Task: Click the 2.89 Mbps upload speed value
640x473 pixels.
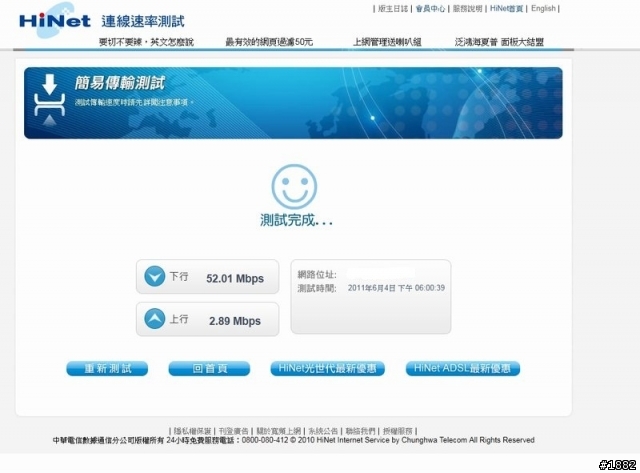Action: point(235,321)
